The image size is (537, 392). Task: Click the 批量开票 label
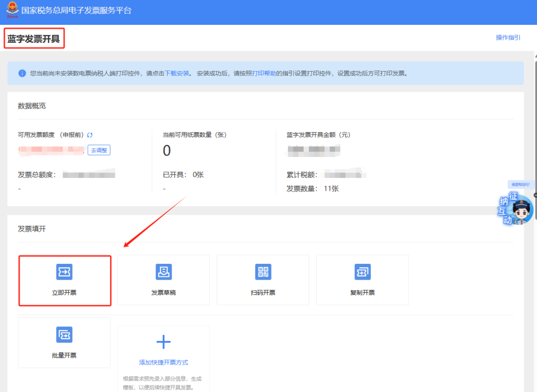pos(64,355)
